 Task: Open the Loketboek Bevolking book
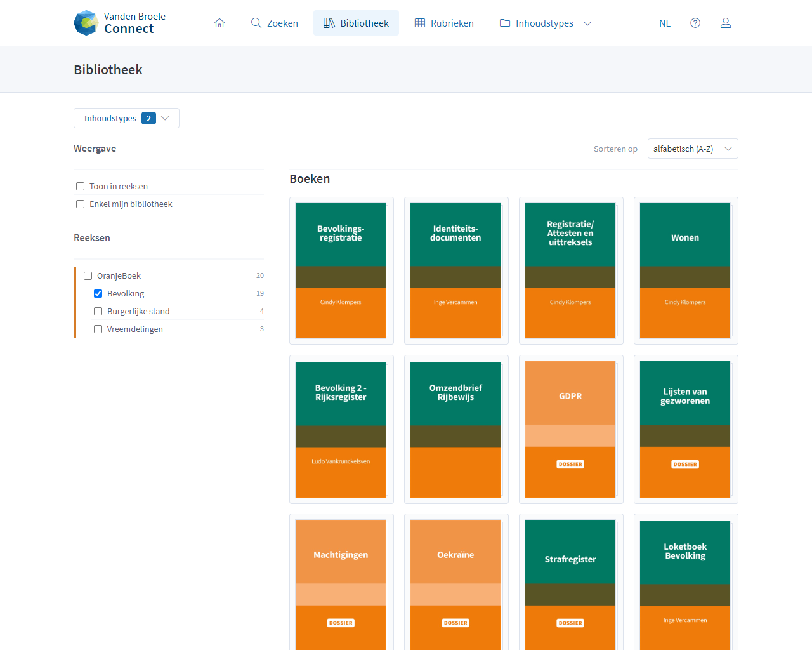[686, 582]
